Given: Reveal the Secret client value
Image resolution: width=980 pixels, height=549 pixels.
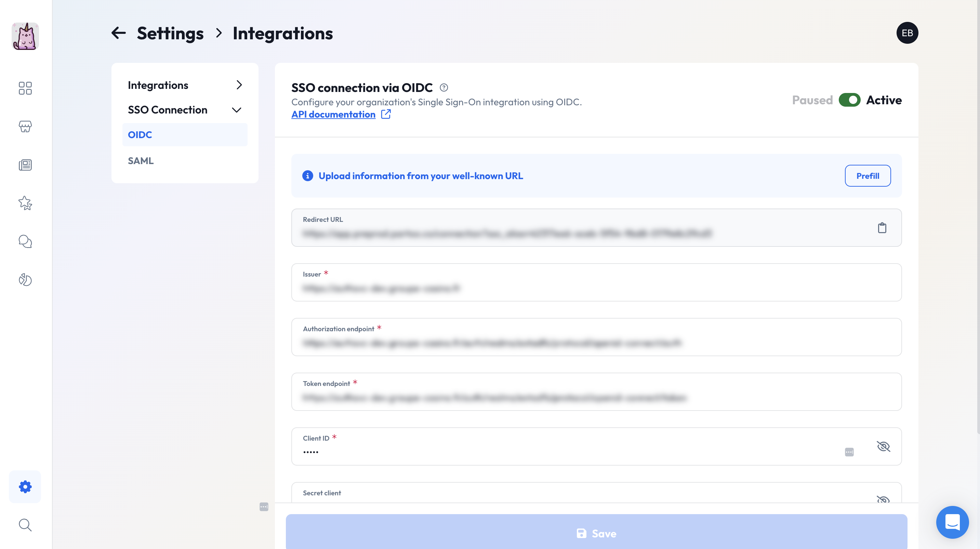Looking at the screenshot, I should (x=883, y=499).
